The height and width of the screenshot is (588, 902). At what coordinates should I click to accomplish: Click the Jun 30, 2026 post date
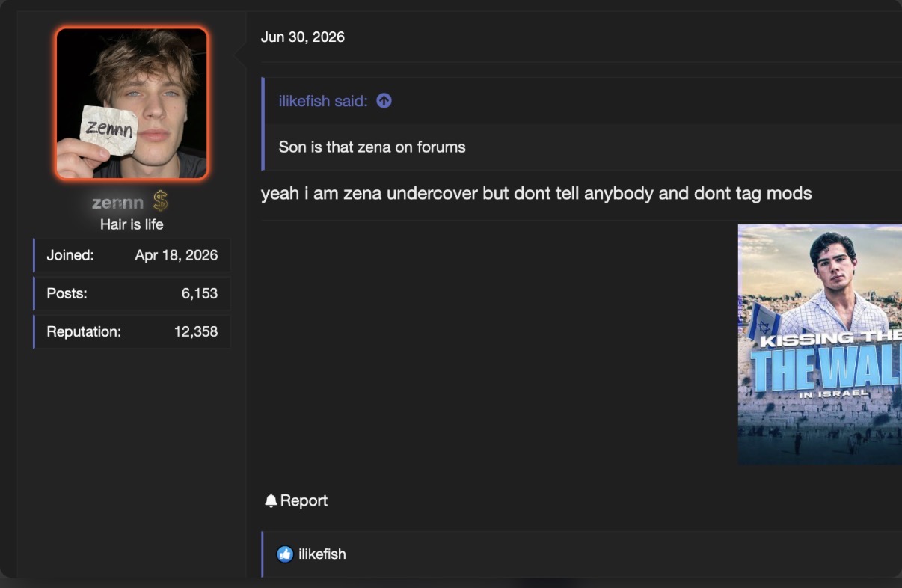point(303,37)
